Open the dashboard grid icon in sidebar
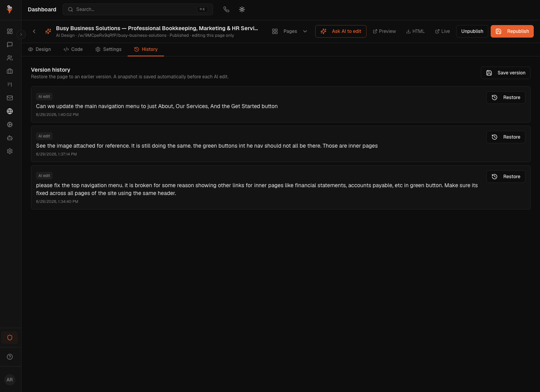The image size is (540, 392). click(10, 31)
